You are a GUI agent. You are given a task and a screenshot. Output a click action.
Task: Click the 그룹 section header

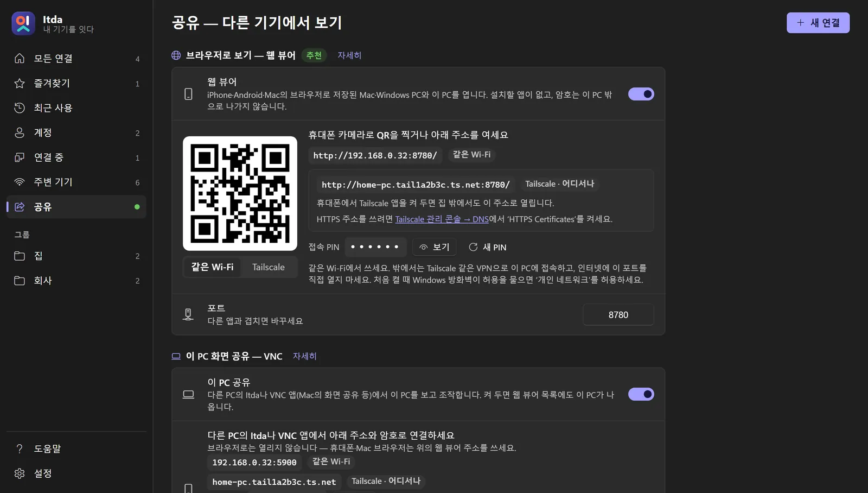point(22,235)
